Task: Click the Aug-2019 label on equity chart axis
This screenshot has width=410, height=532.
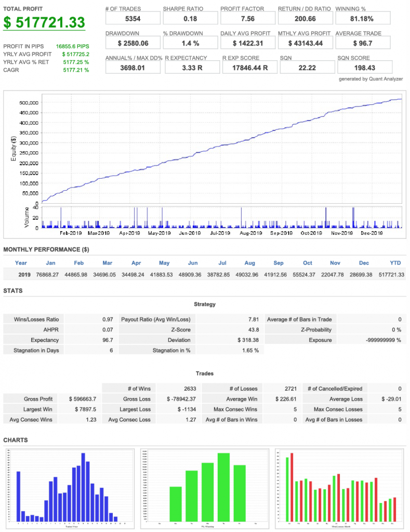Action: (251, 233)
